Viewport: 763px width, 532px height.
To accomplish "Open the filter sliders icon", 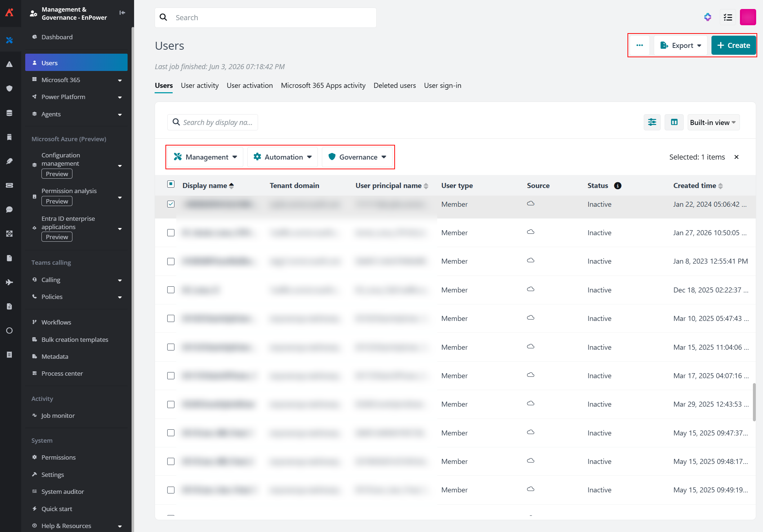I will [x=652, y=122].
